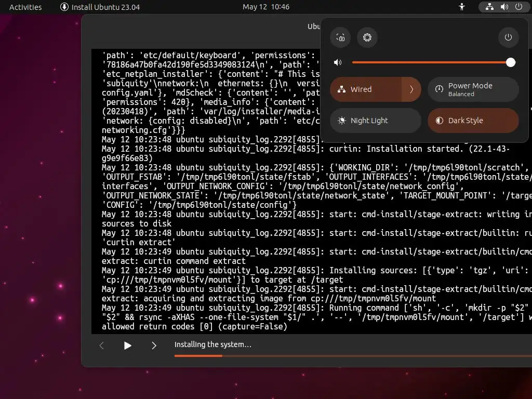Viewport: 532px width, 399px height.
Task: Click the speaker icon in top bar
Action: click(504, 7)
